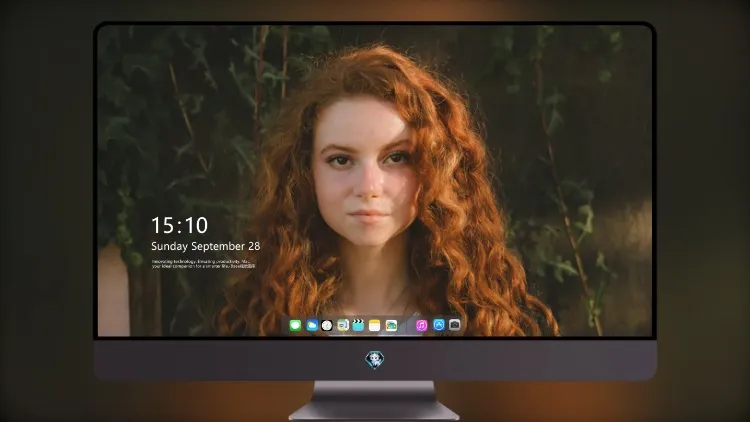
Task: Click the mascot logo on monitor chin
Action: [375, 360]
